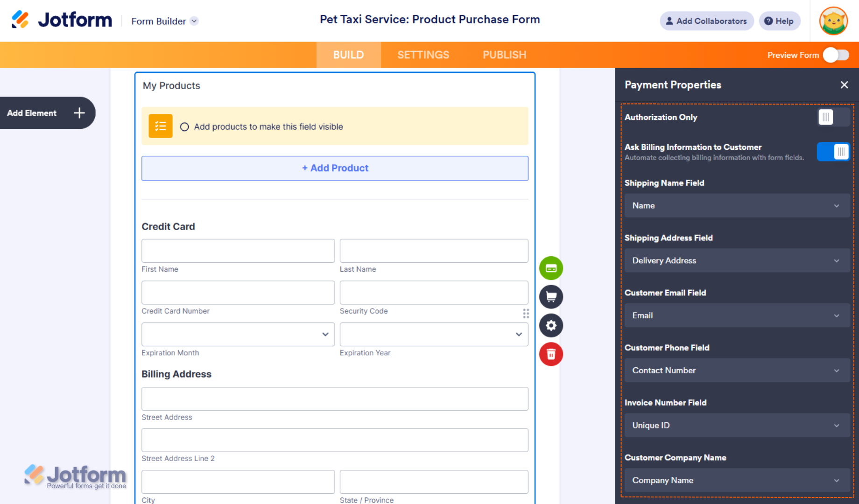The width and height of the screenshot is (859, 504).
Task: Click the Credit Card Number input field
Action: pos(238,293)
